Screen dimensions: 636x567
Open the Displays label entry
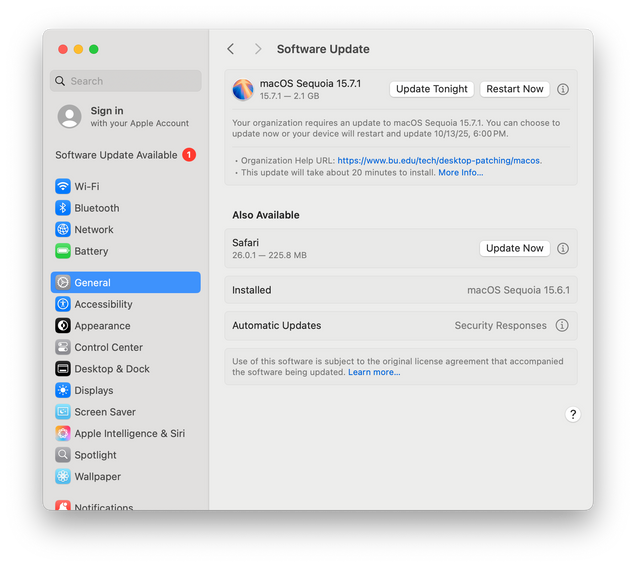[94, 391]
